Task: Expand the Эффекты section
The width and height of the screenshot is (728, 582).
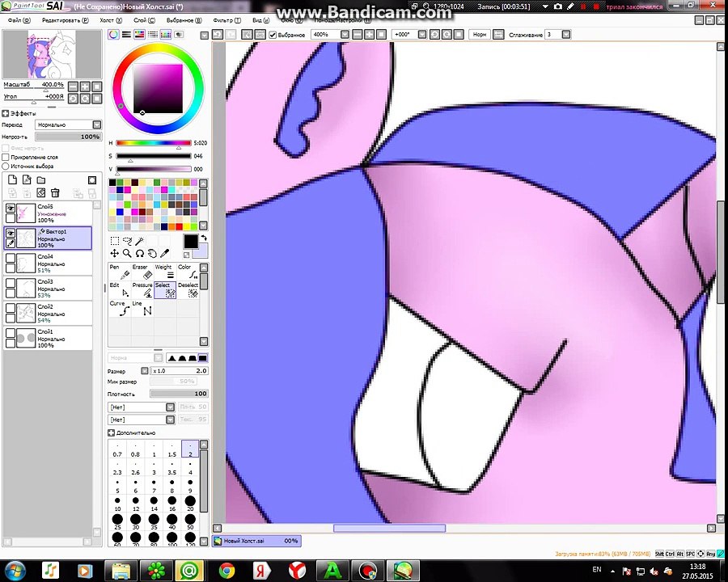Action: (6, 113)
